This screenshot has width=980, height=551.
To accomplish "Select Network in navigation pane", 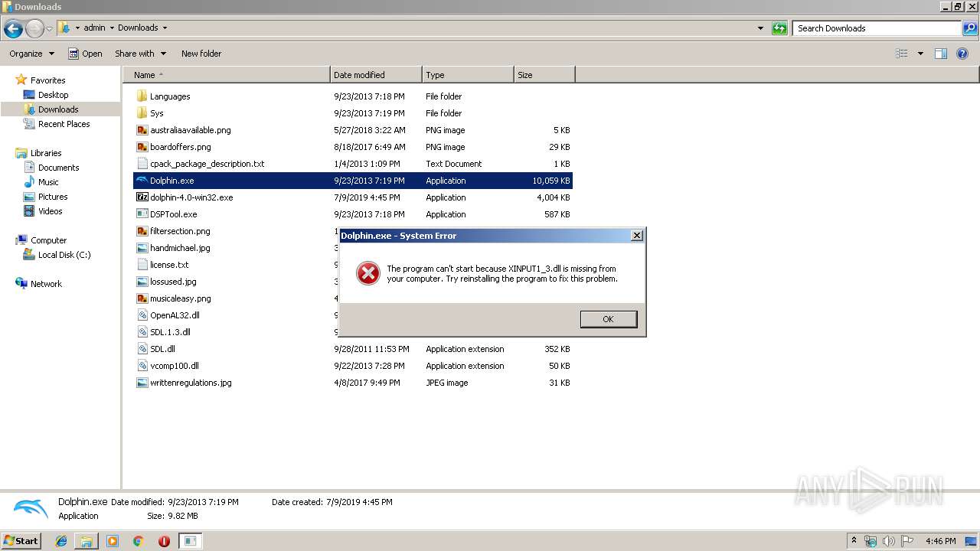I will (46, 284).
